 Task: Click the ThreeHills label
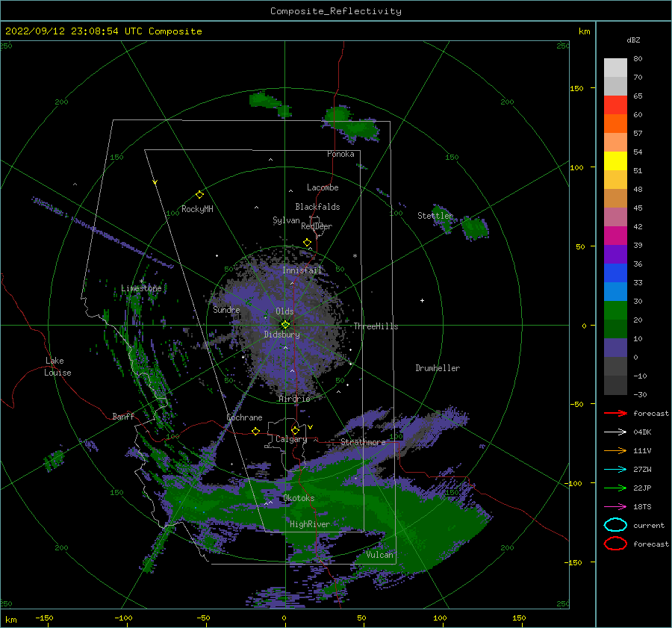(376, 326)
